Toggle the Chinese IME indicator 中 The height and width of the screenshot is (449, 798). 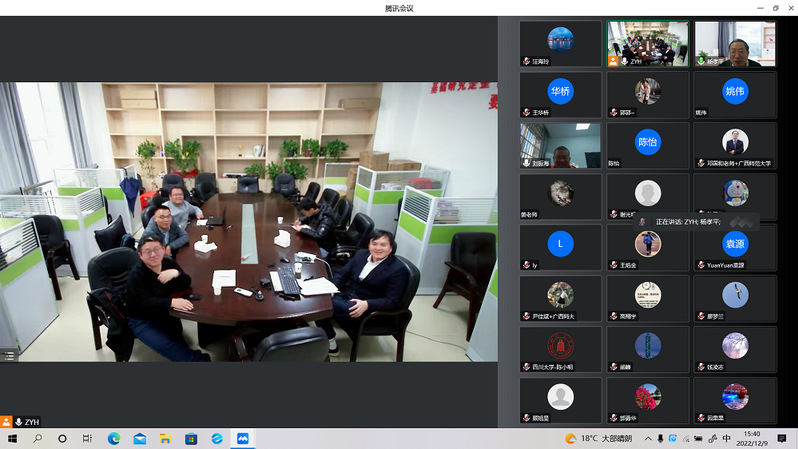725,438
